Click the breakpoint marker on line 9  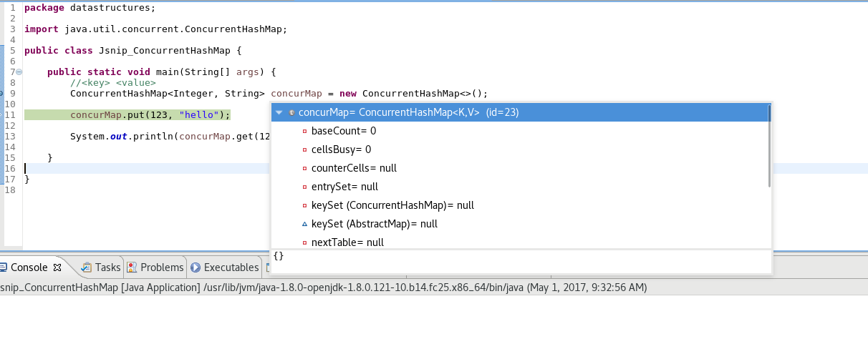(2, 93)
